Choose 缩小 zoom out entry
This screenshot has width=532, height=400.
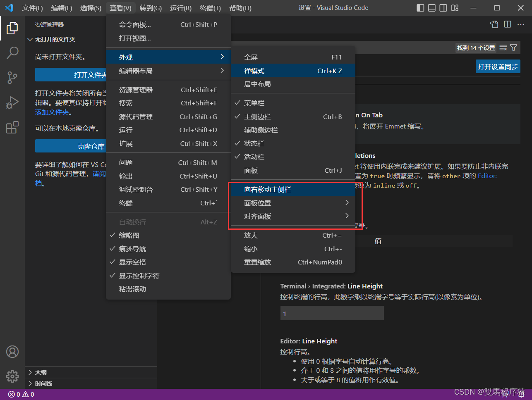pyautogui.click(x=293, y=249)
